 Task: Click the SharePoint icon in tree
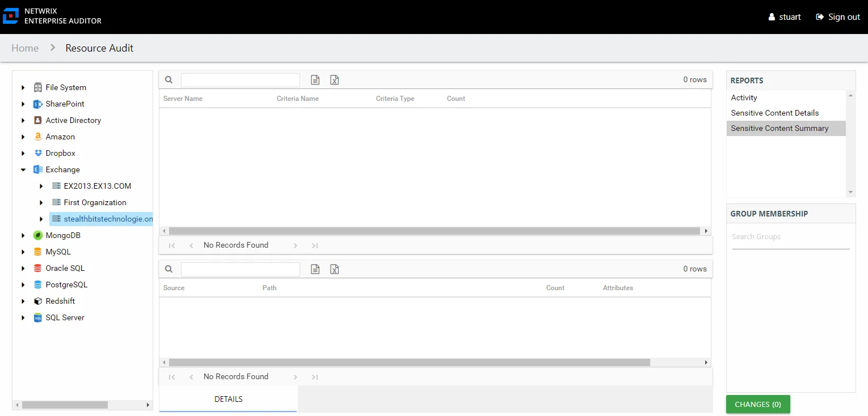(38, 104)
